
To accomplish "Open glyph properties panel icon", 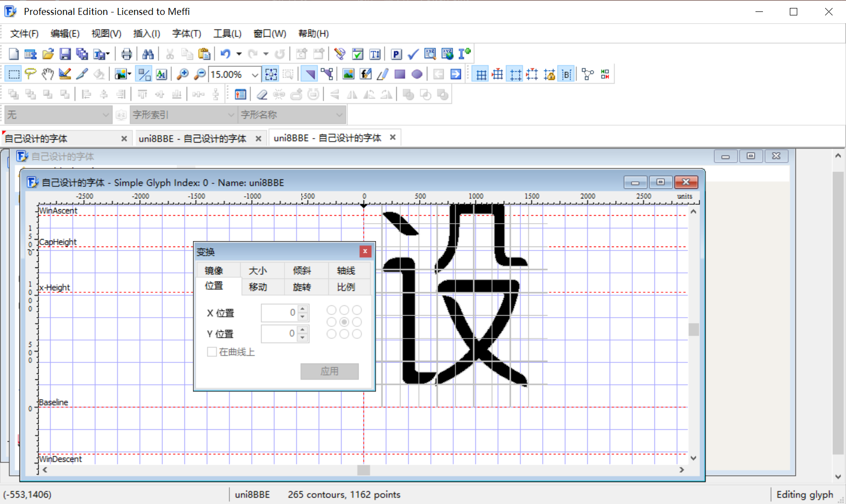I will click(x=241, y=94).
